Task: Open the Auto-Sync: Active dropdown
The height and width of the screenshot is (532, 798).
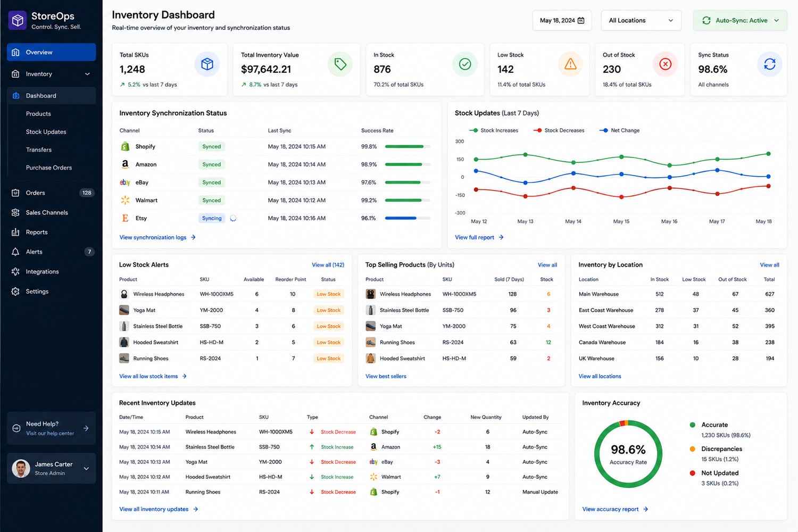Action: click(x=740, y=20)
